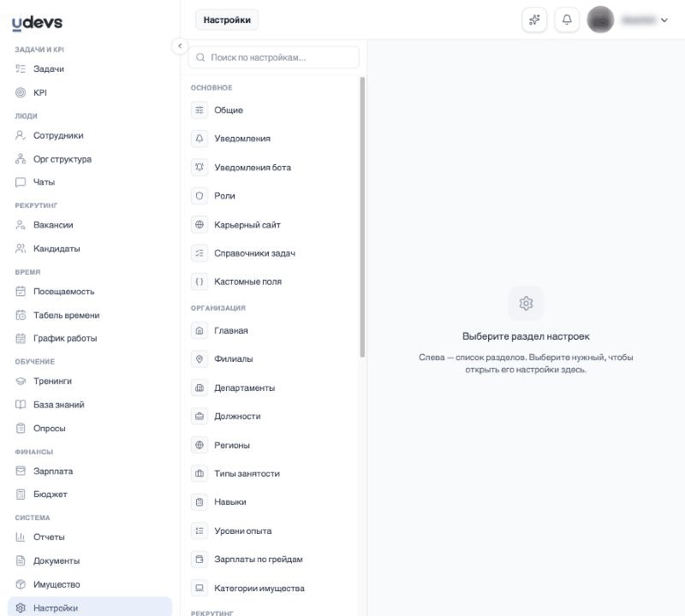This screenshot has height=616, width=685.
Task: Click the Зарплата wallet icon
Action: click(21, 471)
